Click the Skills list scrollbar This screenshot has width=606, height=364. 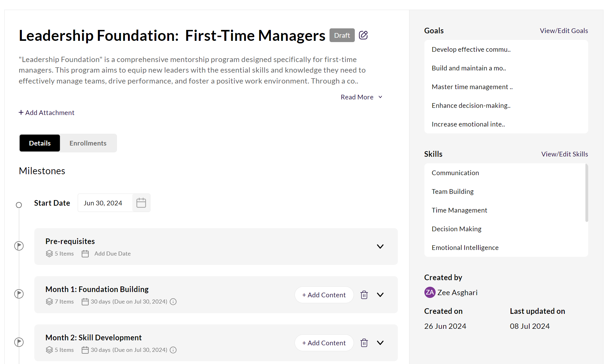[586, 193]
